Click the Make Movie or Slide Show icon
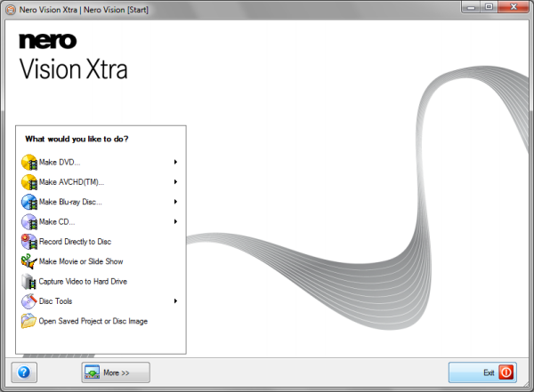The height and width of the screenshot is (392, 534). 28,262
